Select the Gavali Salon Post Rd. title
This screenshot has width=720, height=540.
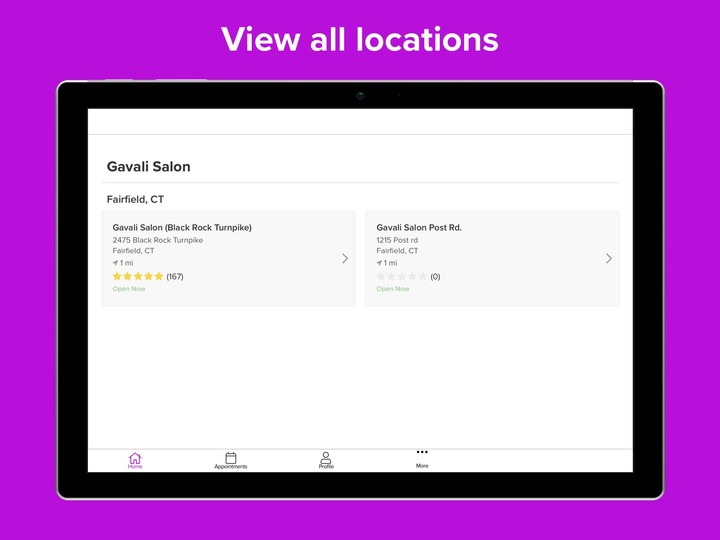click(419, 227)
